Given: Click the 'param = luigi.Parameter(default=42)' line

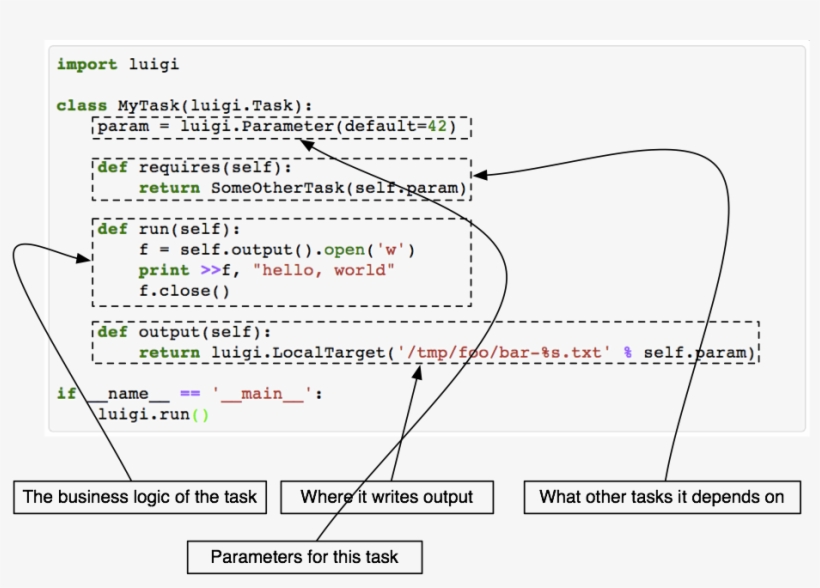Looking at the screenshot, I should 277,127.
